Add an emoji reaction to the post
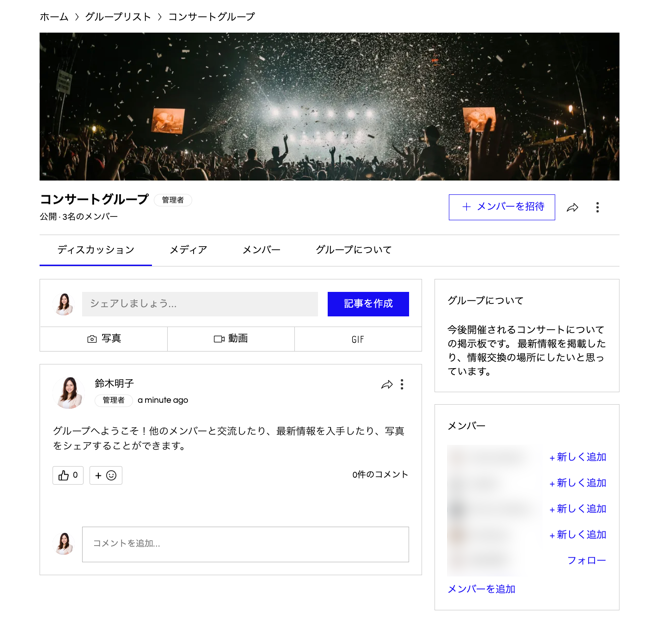 click(x=106, y=475)
